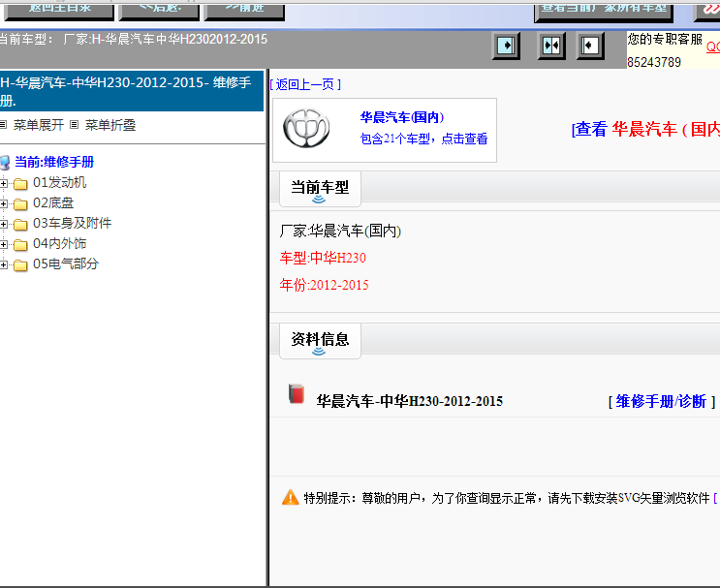The image size is (720, 588).
Task: Click the 05电气部分 folder icon
Action: click(20, 265)
